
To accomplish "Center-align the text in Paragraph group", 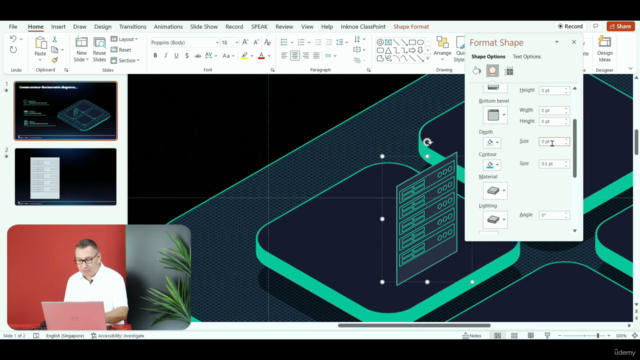I will tap(295, 56).
